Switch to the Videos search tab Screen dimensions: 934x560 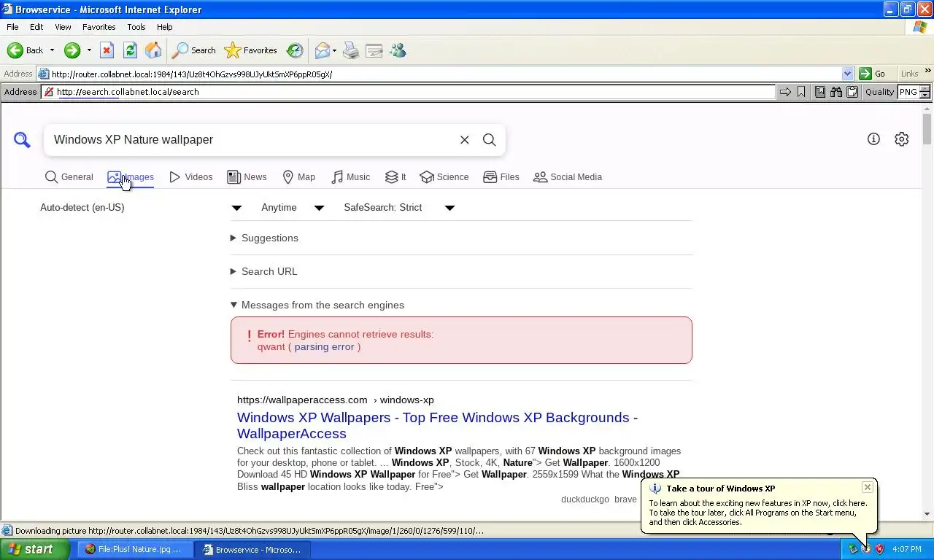point(191,177)
